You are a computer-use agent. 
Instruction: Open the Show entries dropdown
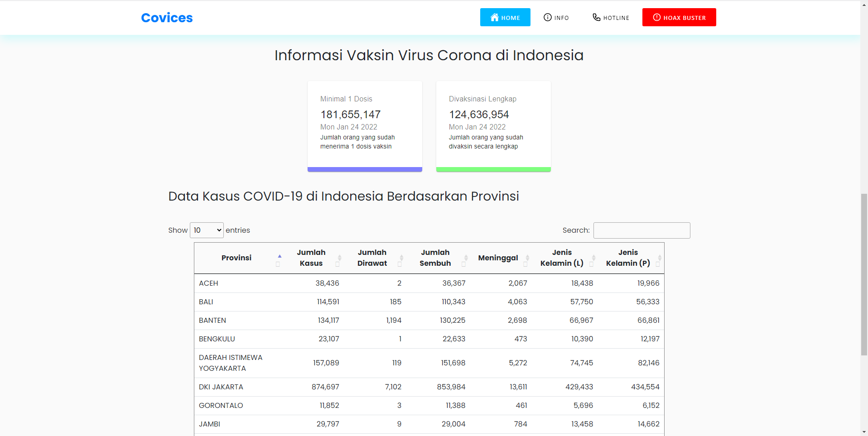[x=207, y=230]
